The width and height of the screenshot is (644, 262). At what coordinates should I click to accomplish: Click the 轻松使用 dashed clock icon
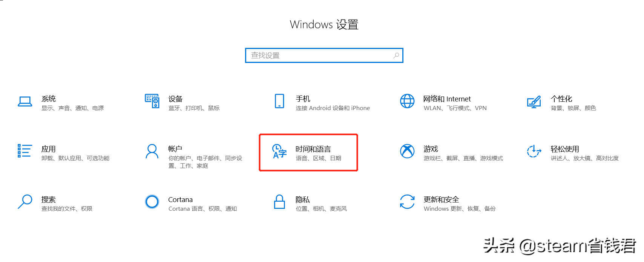point(534,151)
